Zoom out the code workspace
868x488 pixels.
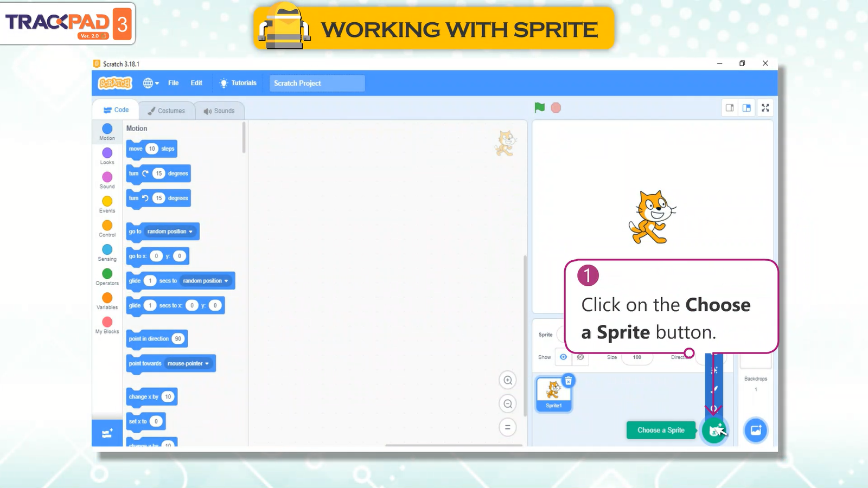coord(508,403)
